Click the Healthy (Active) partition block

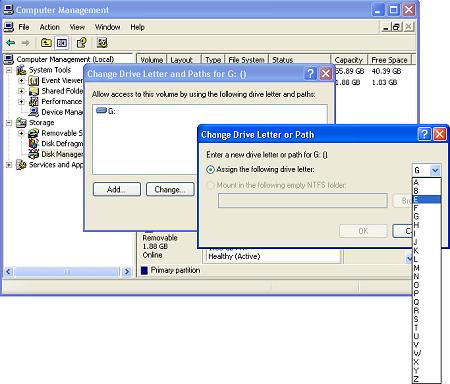[x=272, y=256]
